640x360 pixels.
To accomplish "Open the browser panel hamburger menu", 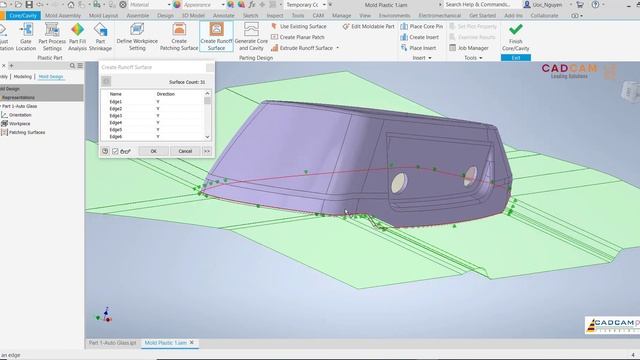I will (x=80, y=66).
